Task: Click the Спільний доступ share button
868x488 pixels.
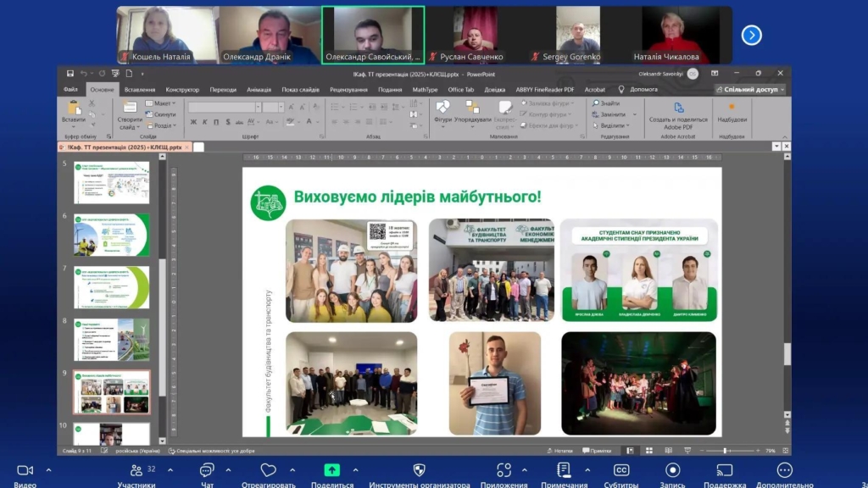Action: 749,89
